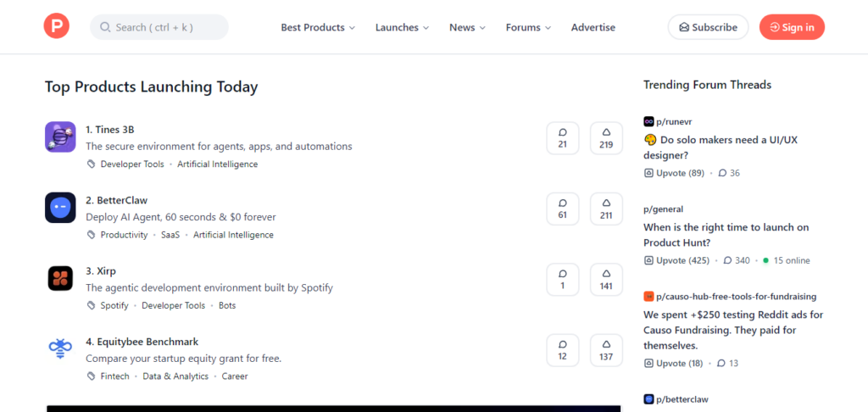868x412 pixels.
Task: Click the Sign in button
Action: [793, 27]
